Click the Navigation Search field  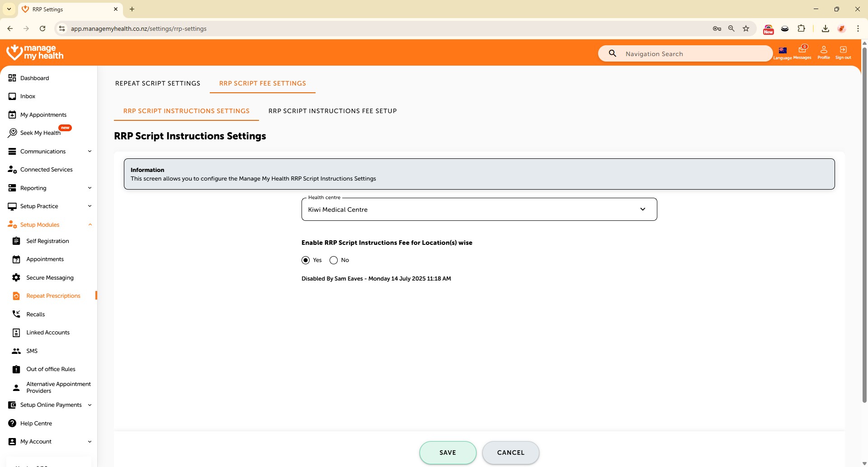692,54
